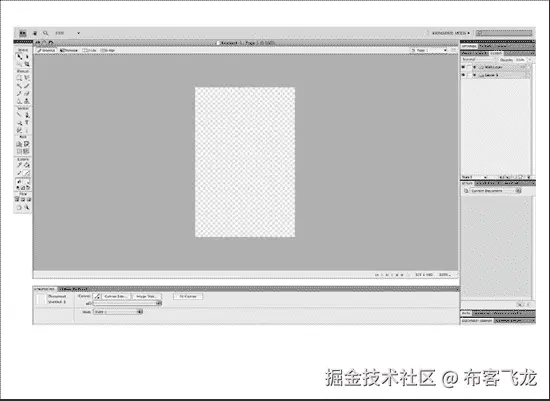Viewport: 550px width, 401px height.
Task: Select the Crop tool
Action: 27,64
